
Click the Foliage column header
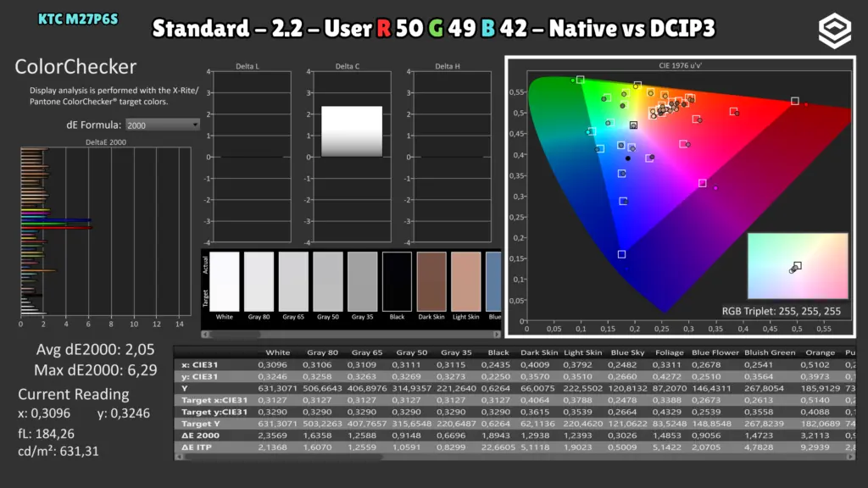pyautogui.click(x=670, y=352)
